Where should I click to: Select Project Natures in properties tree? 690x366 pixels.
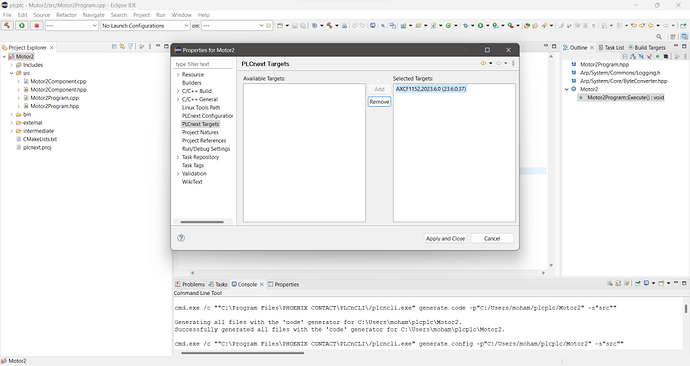(200, 132)
